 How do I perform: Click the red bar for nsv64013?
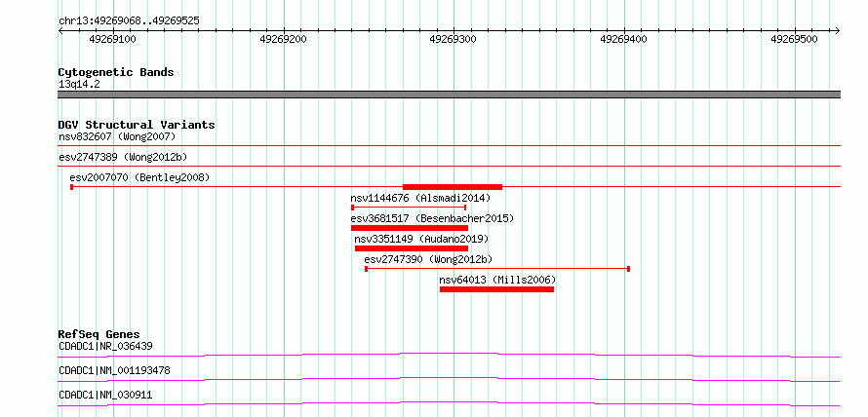pyautogui.click(x=496, y=289)
